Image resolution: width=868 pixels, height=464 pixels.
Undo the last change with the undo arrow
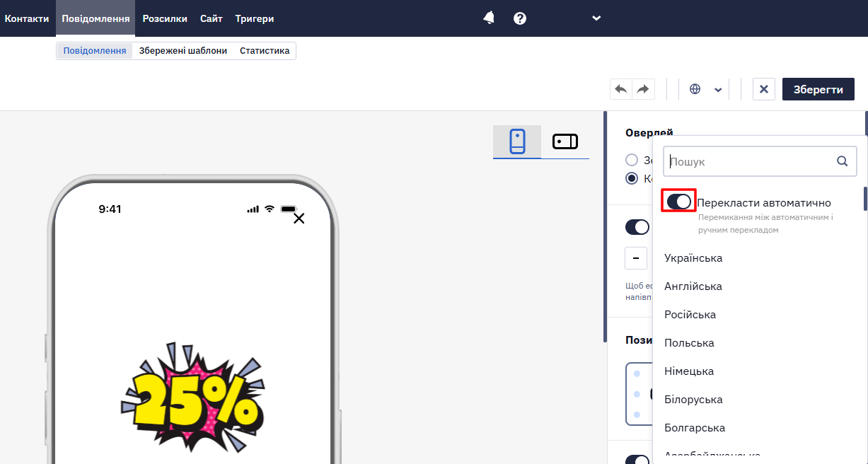click(x=621, y=89)
